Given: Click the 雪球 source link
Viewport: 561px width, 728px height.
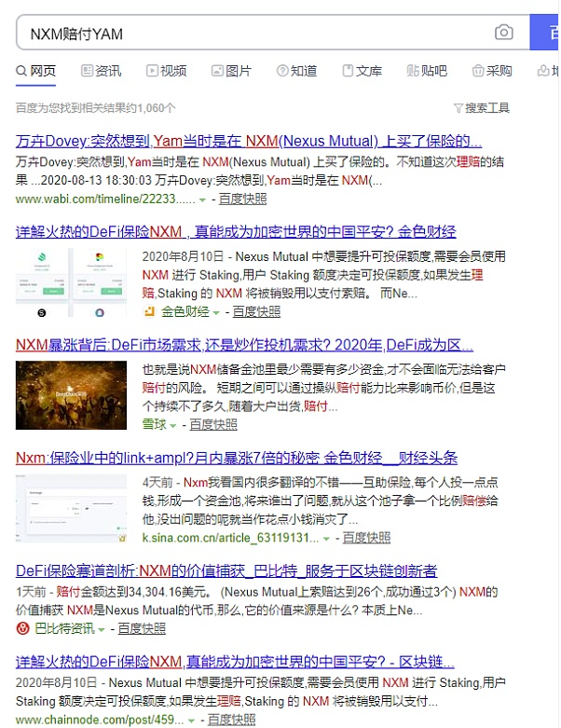Looking at the screenshot, I should (154, 424).
